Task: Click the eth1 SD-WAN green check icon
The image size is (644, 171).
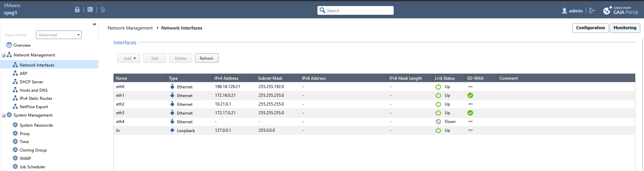Action: click(470, 95)
